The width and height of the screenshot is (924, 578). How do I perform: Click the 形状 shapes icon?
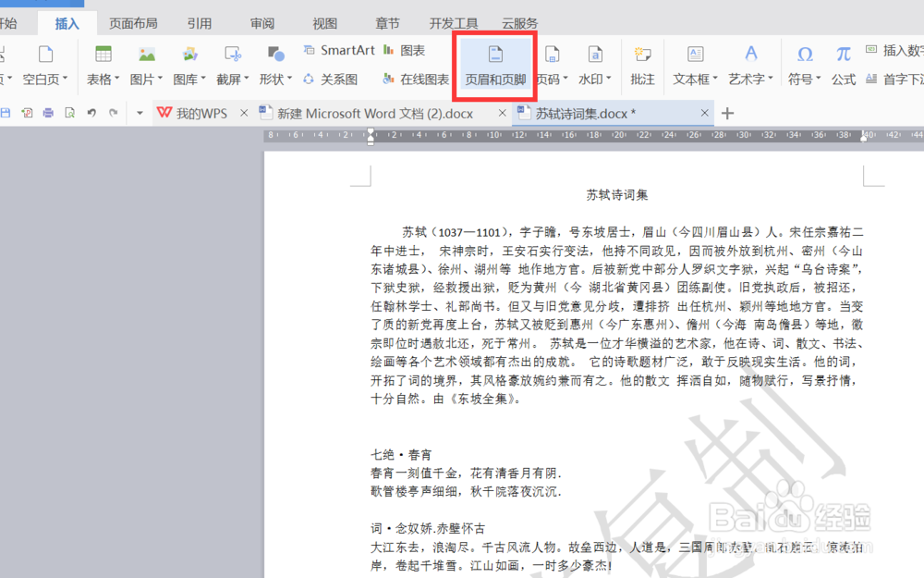coord(275,55)
